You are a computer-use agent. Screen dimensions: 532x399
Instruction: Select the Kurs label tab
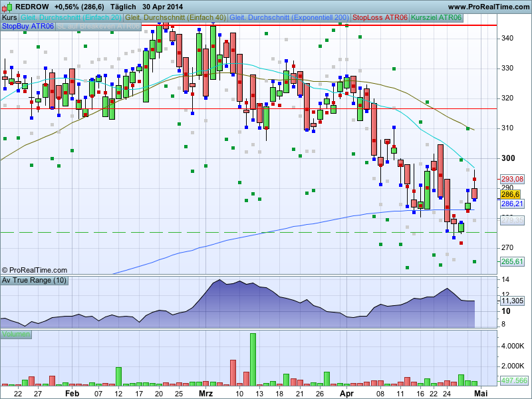click(9, 17)
